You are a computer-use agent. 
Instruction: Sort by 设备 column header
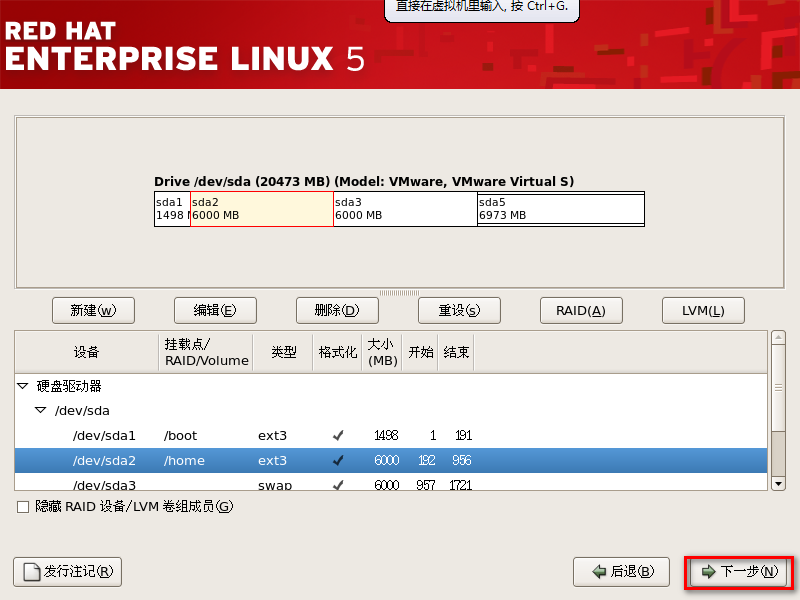(x=87, y=352)
